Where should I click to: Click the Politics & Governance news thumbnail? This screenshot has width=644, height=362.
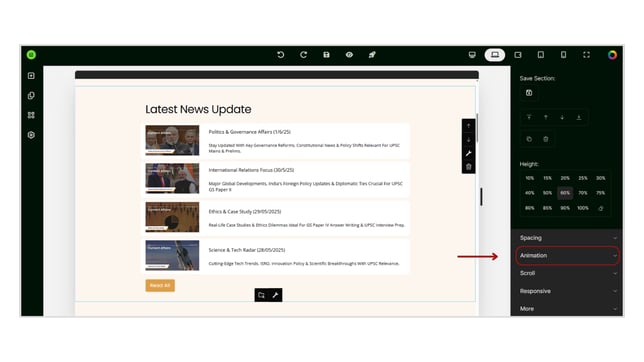(172, 140)
